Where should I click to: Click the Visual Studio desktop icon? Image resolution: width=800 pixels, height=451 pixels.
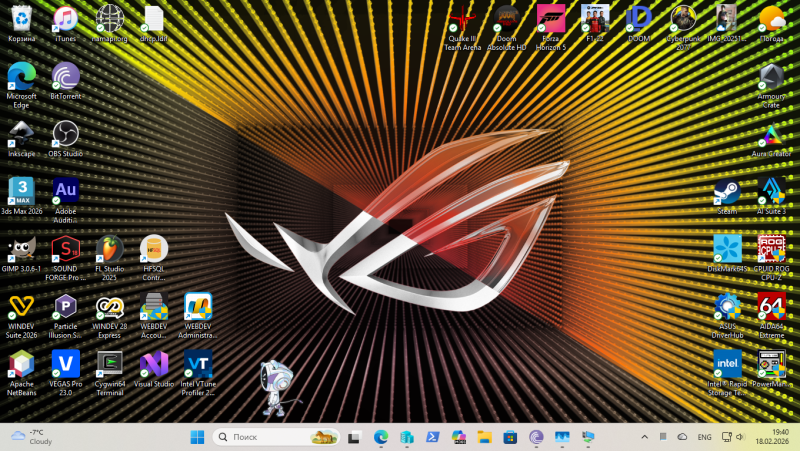pyautogui.click(x=153, y=364)
